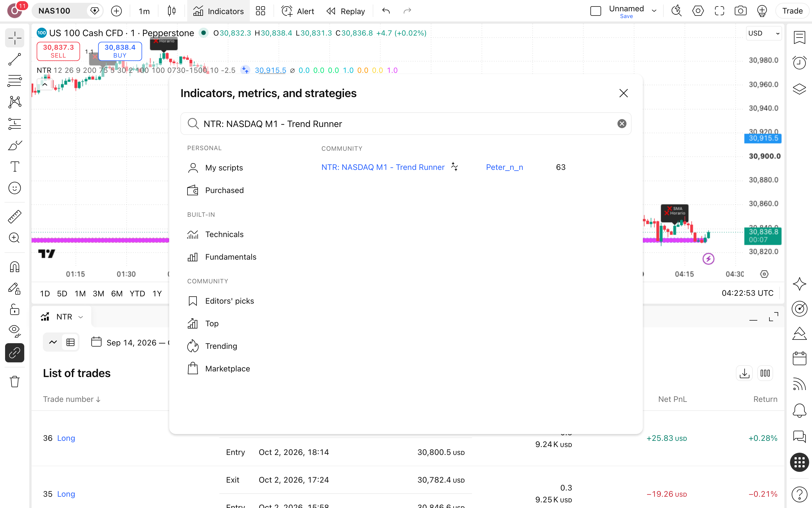Open the alerts clock panel
This screenshot has width=812, height=508.
[799, 62]
